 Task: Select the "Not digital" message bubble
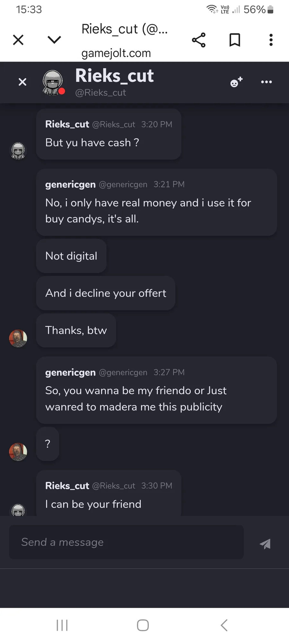point(71,256)
